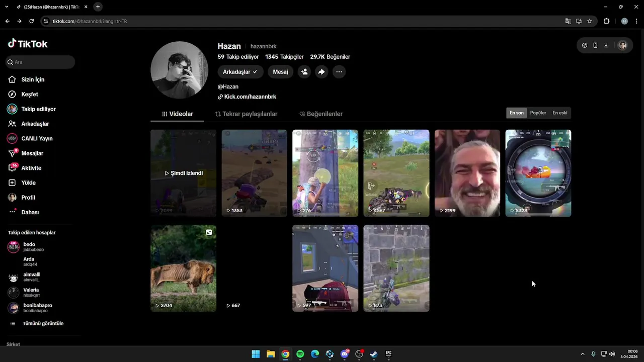Viewport: 644px width, 362px height.
Task: Switch to Beğenilenler tab
Action: pyautogui.click(x=321, y=114)
